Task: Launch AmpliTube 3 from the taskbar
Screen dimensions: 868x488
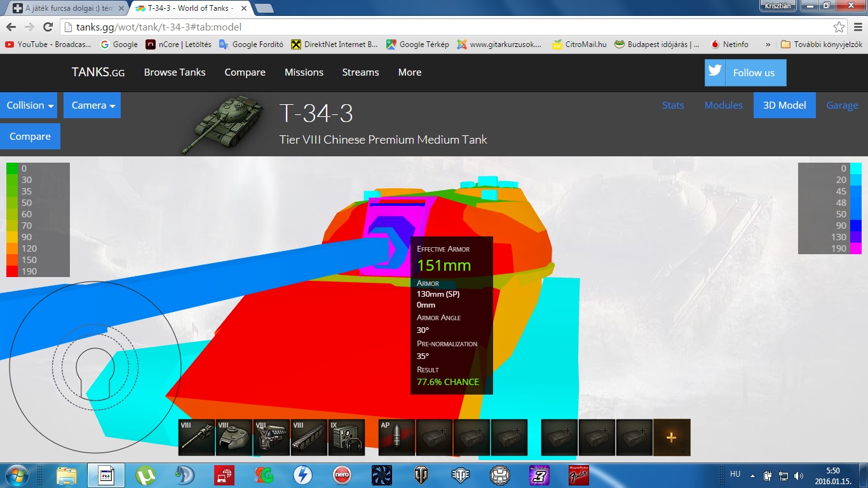Action: tap(539, 475)
